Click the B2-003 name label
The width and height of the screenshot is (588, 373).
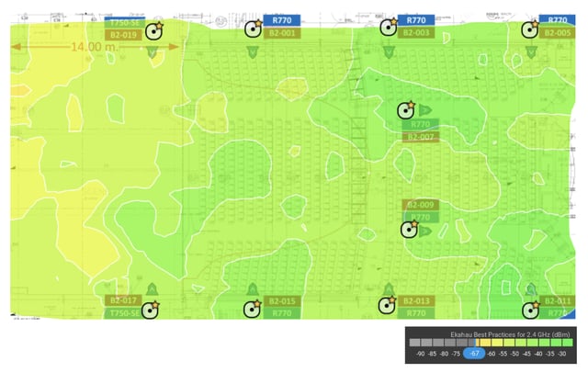[416, 32]
